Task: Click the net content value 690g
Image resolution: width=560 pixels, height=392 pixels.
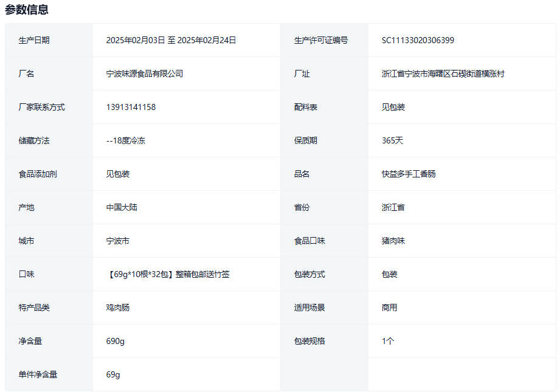Action: [x=116, y=341]
